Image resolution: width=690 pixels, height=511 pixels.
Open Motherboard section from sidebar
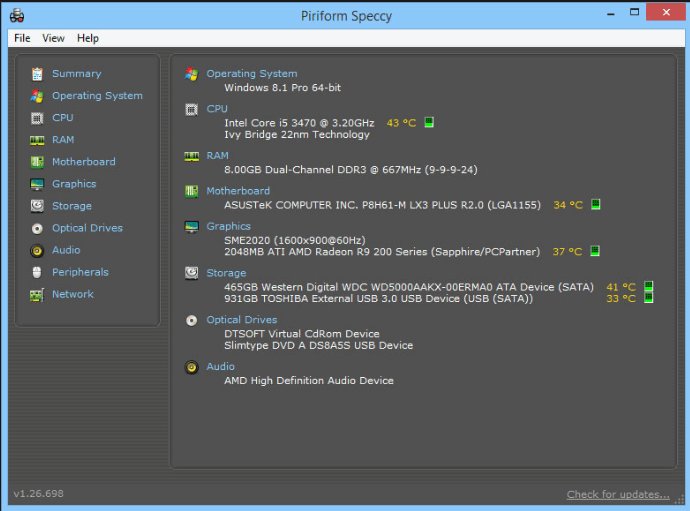coord(84,162)
